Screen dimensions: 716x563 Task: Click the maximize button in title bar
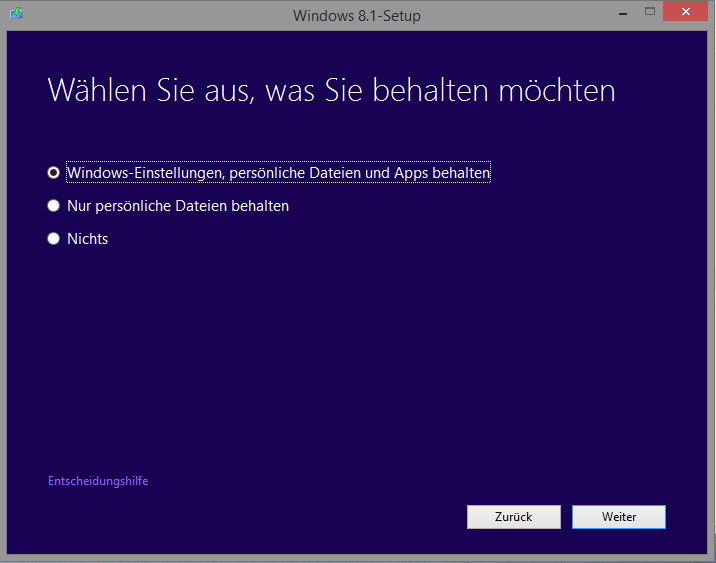[650, 12]
